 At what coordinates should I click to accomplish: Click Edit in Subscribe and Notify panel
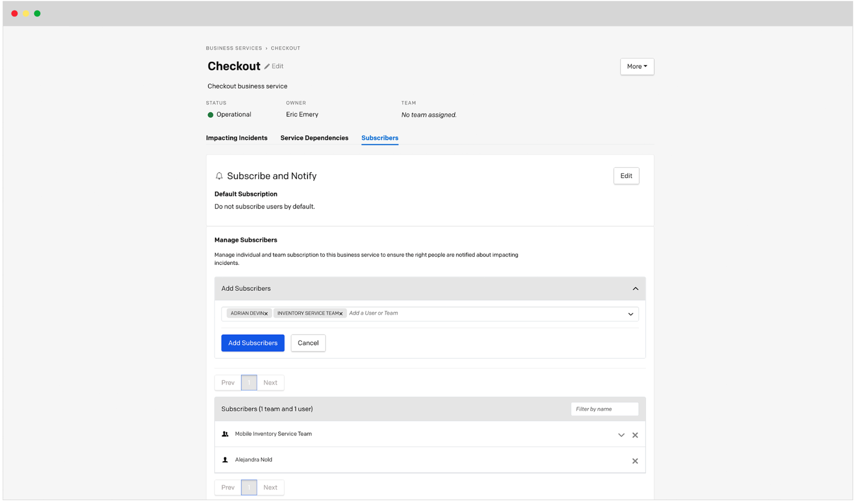[626, 176]
